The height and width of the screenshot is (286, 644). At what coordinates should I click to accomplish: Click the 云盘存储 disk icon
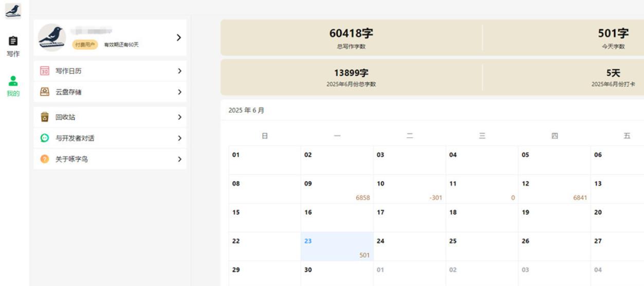[45, 92]
